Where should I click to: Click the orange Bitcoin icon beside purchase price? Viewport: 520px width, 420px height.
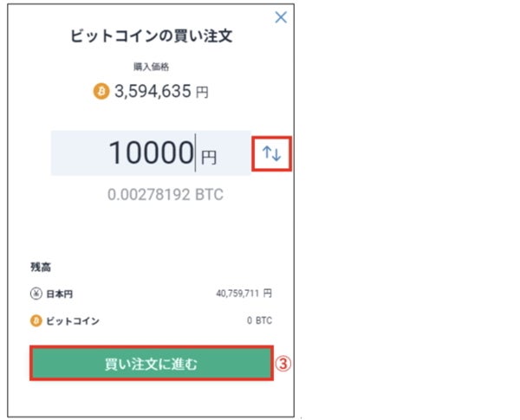101,91
